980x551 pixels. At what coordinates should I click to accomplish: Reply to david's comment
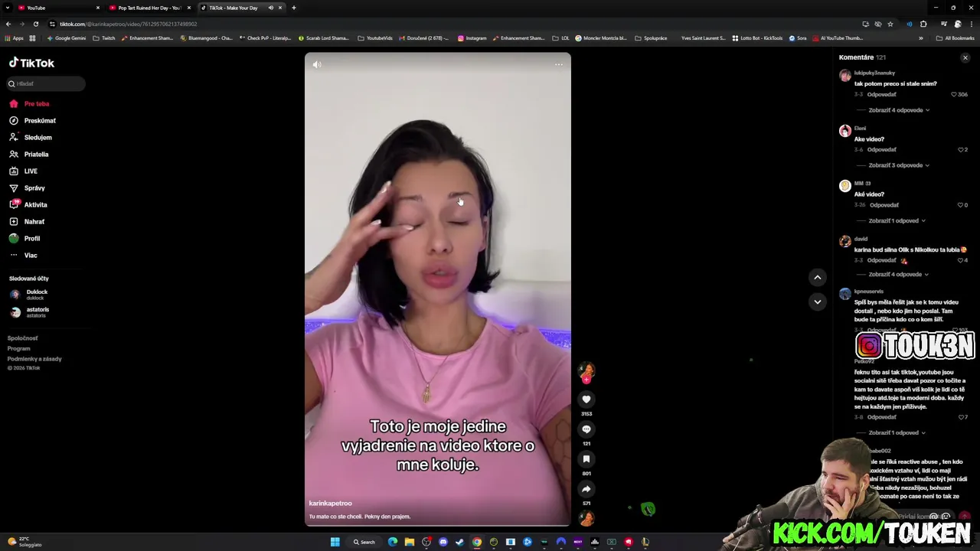pyautogui.click(x=881, y=260)
